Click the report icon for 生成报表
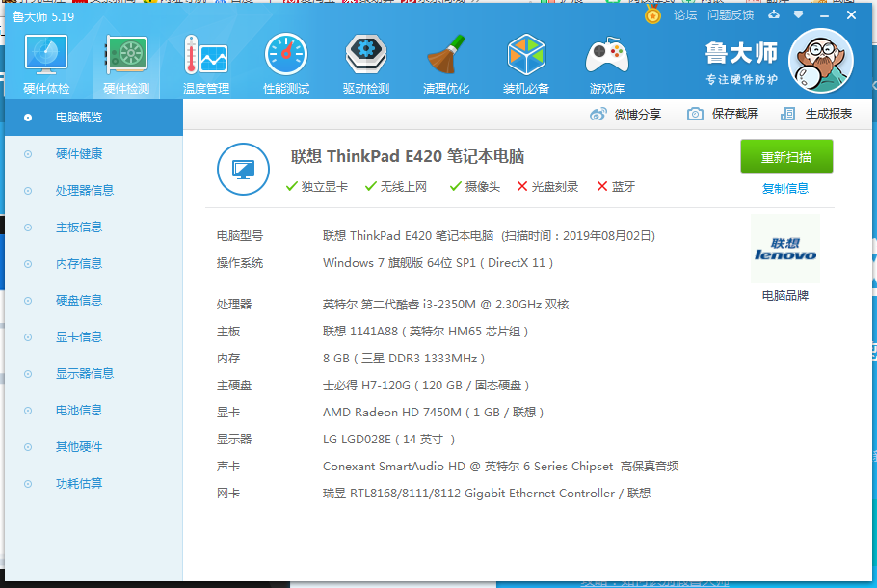 click(x=787, y=114)
